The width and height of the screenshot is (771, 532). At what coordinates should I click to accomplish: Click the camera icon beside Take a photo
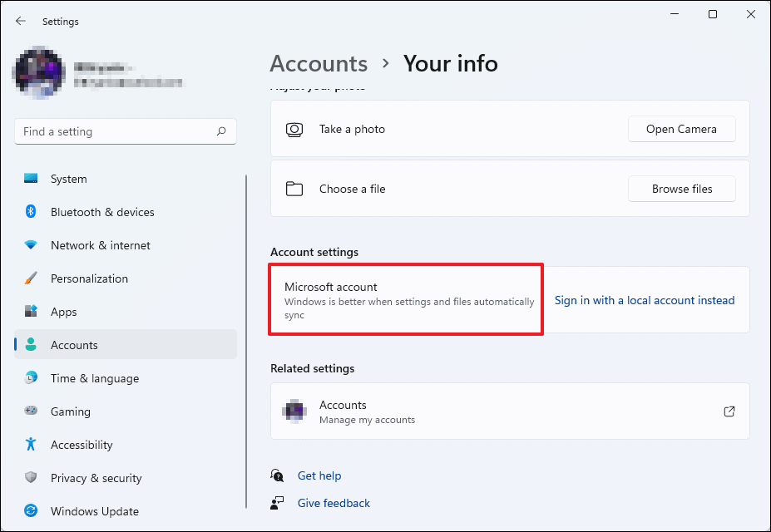tap(294, 129)
